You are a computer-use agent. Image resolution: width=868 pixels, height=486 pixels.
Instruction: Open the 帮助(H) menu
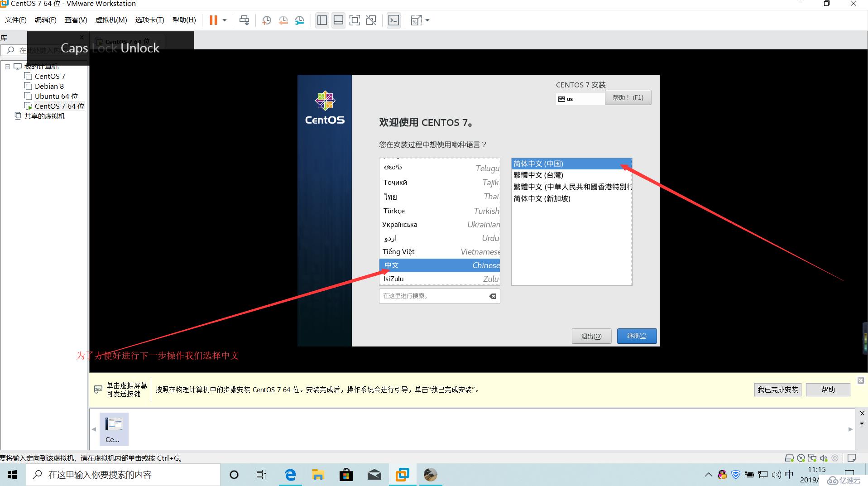tap(184, 20)
